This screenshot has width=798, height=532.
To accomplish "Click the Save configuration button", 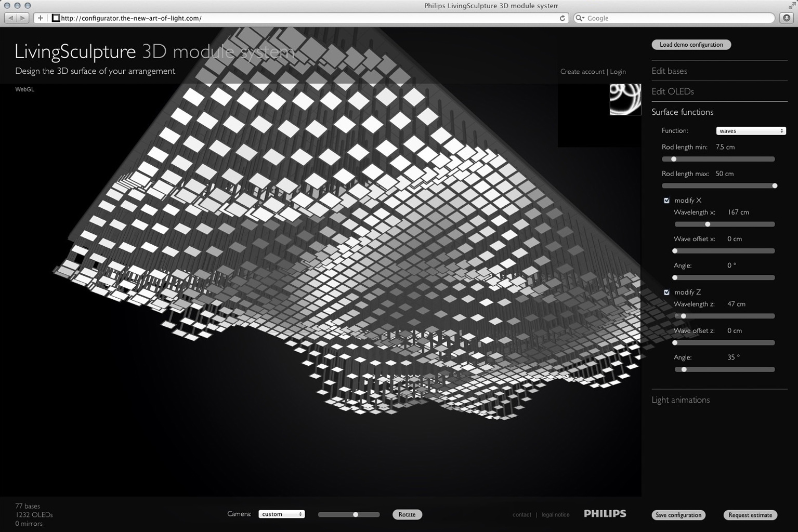I will [678, 515].
